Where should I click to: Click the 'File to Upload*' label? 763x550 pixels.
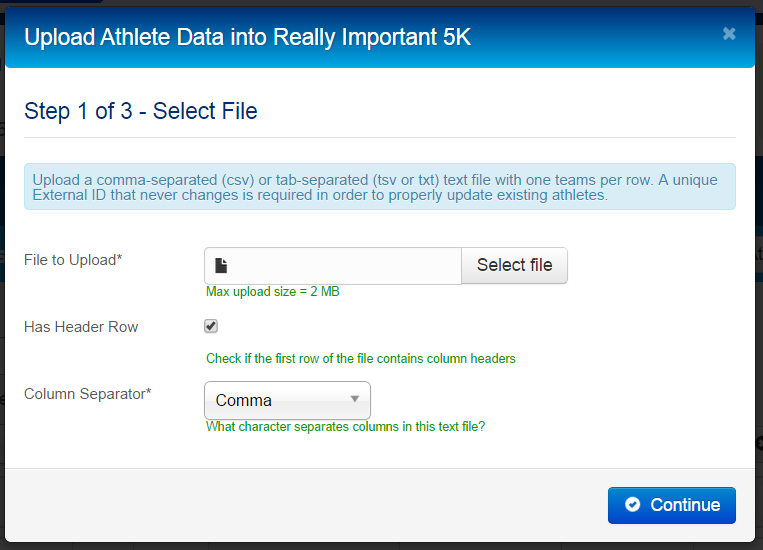pos(73,260)
